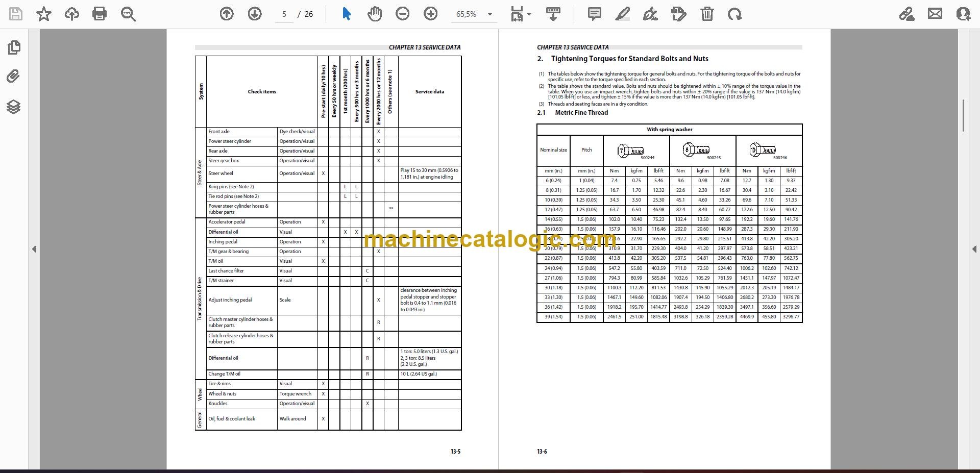Click the 'Accelerator pedal' check item
980x473 pixels.
[x=227, y=222]
